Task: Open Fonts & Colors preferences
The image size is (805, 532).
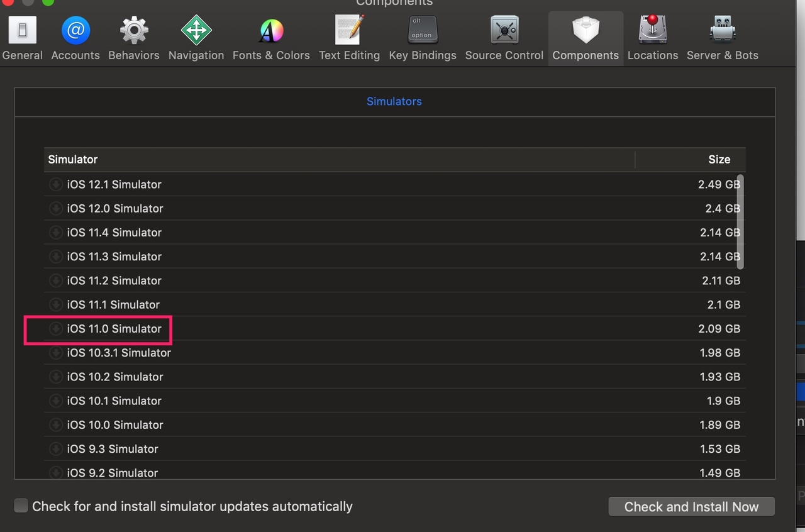Action: coord(271,38)
